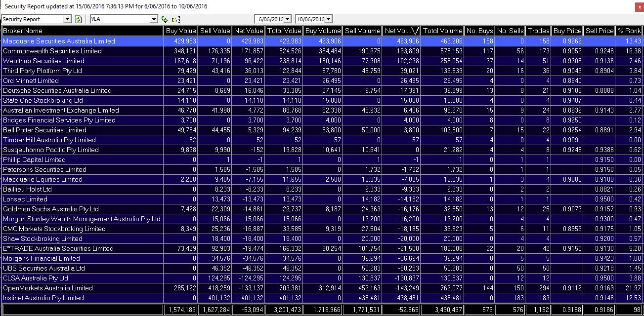Sort by Sell Volume column header
Screen dimensions: 644x316
pyautogui.click(x=362, y=31)
